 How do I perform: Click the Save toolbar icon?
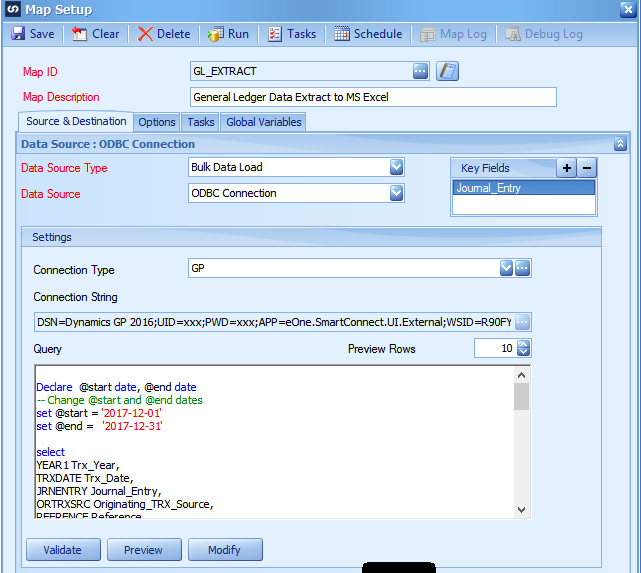pos(18,34)
